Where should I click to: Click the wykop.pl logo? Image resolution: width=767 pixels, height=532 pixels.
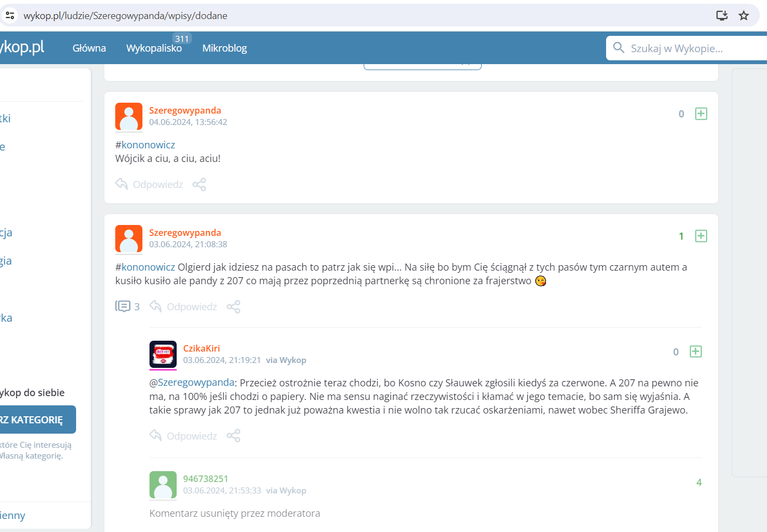[22, 47]
